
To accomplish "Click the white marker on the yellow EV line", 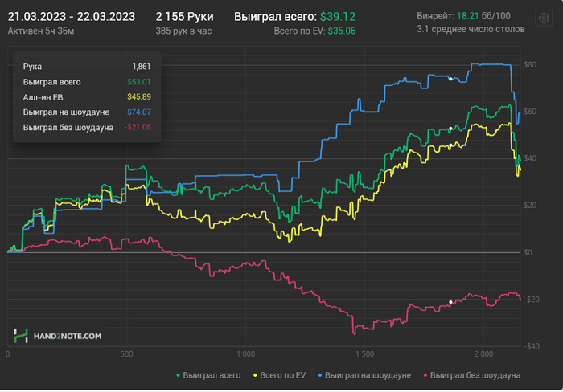I will [450, 145].
